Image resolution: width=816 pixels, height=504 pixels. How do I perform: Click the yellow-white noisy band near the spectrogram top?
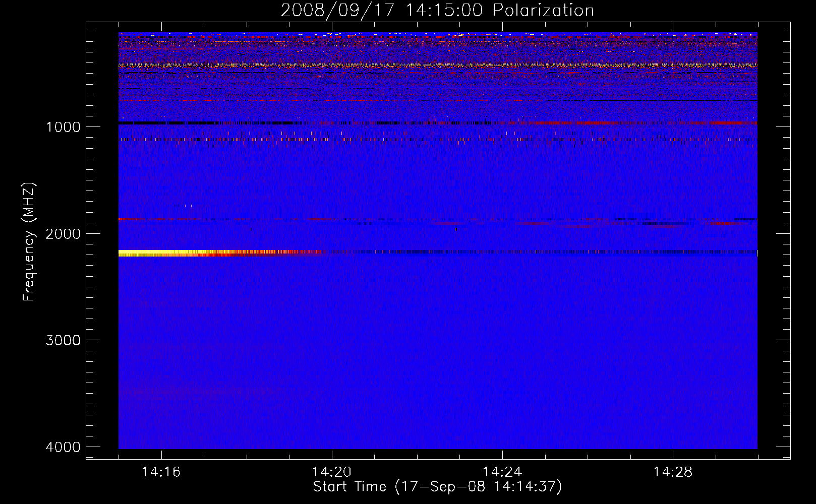click(x=438, y=65)
